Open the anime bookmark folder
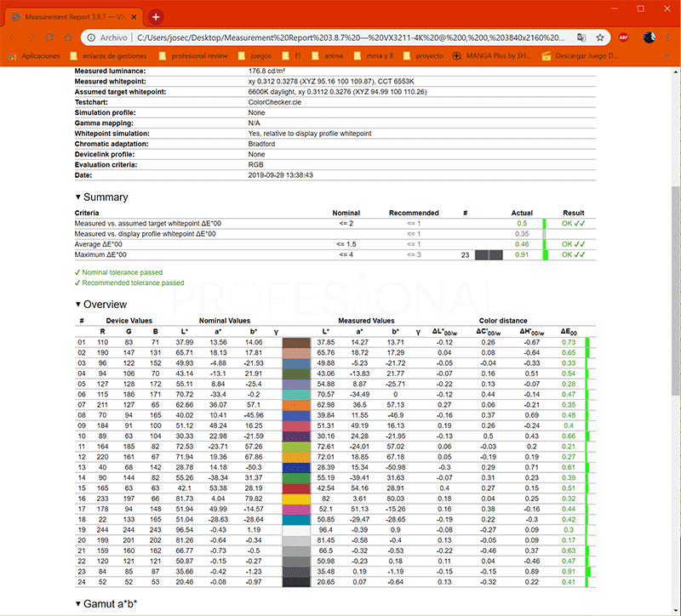681x616 pixels. pyautogui.click(x=328, y=56)
